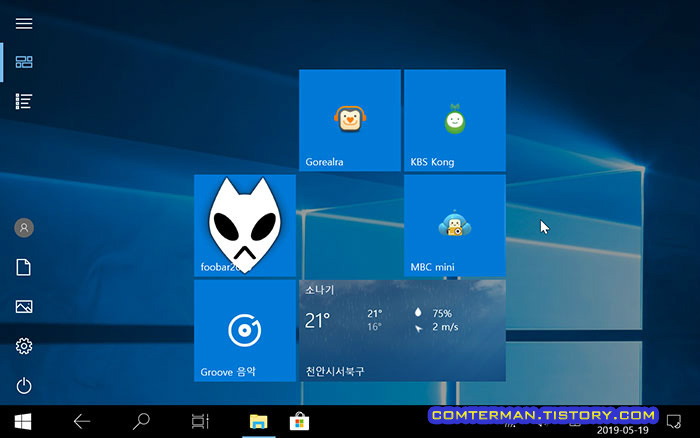Viewport: 700px width, 438px height.
Task: Open the Groove 음악 tile
Action: coord(245,330)
